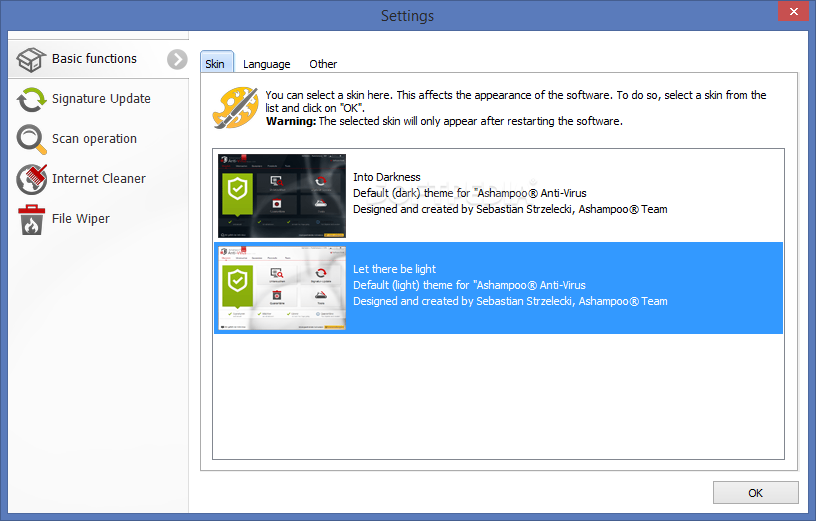Click the Signature Update refresh arrows icon
Screen dimensions: 816x521
point(31,99)
